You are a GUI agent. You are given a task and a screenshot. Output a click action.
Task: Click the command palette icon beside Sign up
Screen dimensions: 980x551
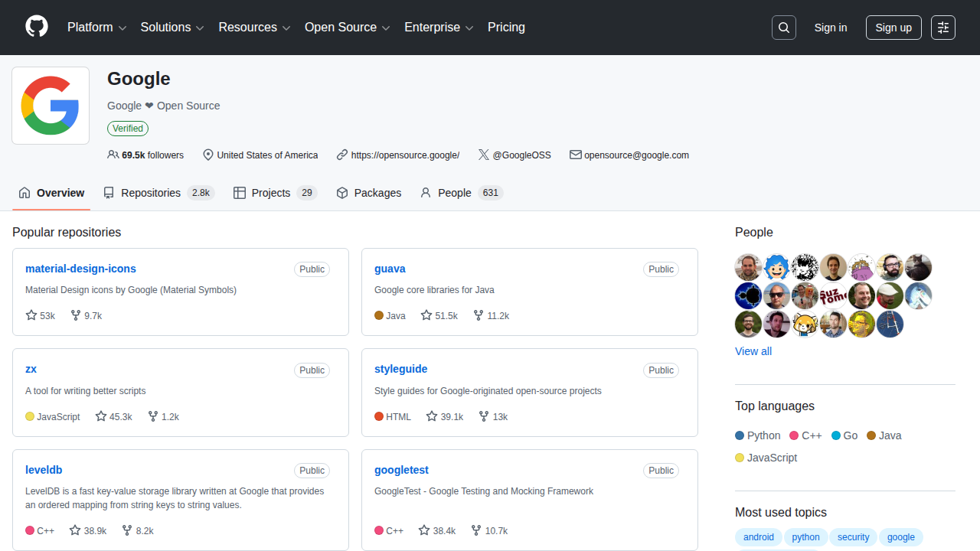(x=942, y=27)
